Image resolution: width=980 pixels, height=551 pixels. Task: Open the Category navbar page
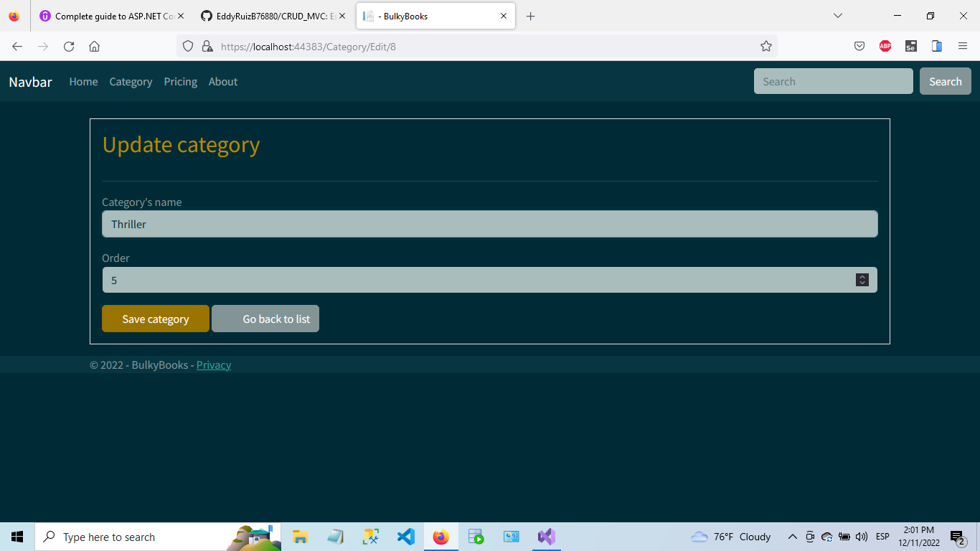(131, 81)
